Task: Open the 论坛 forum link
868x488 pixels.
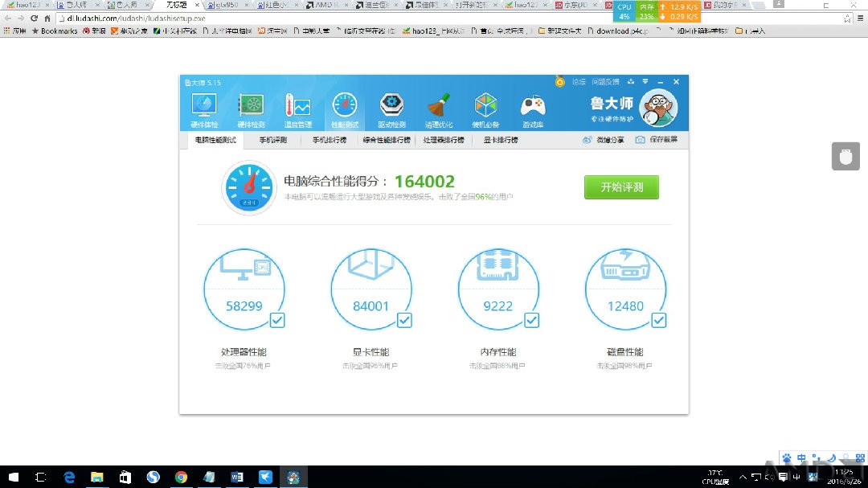Action: point(579,82)
